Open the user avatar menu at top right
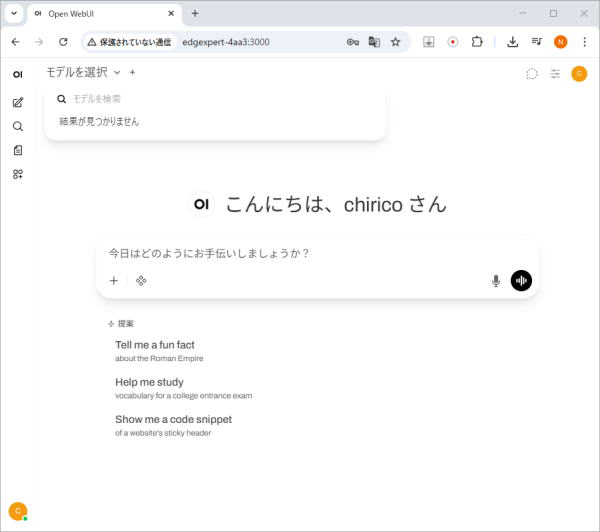The image size is (600, 532). tap(579, 73)
